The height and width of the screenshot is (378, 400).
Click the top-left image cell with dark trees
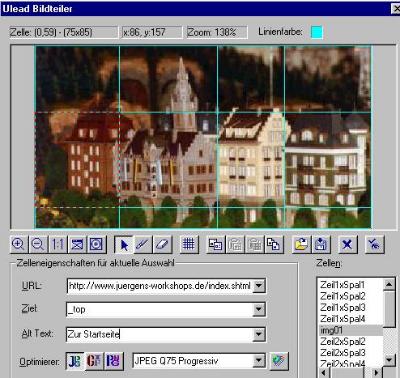[77, 79]
